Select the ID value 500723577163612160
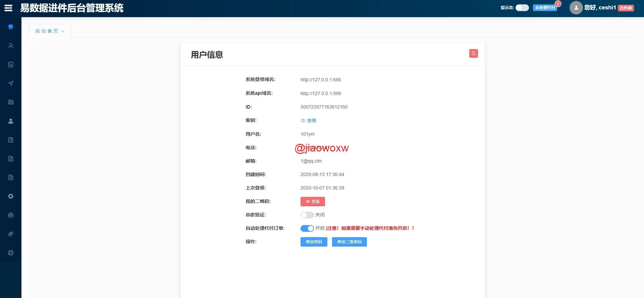The image size is (644, 298). (324, 107)
